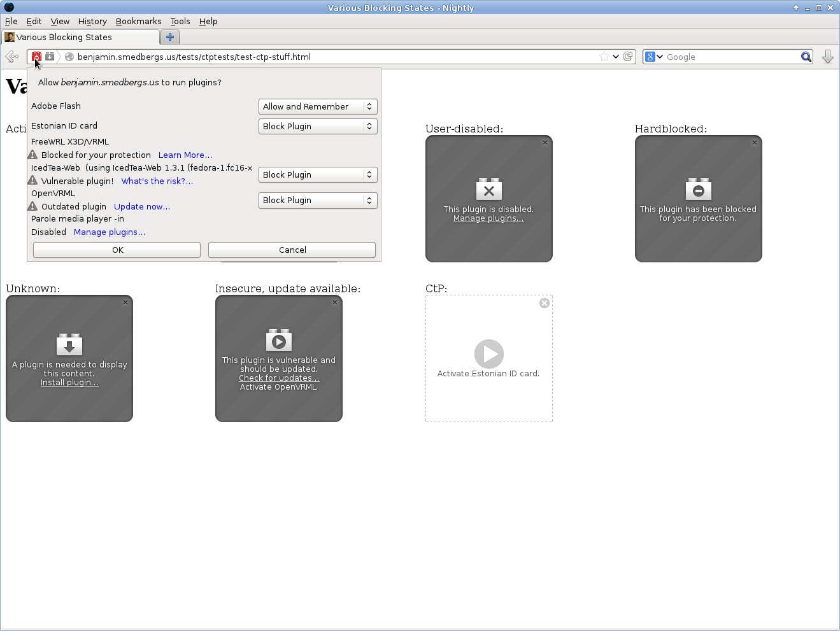Close the CtP plugin placeholder

pos(545,303)
